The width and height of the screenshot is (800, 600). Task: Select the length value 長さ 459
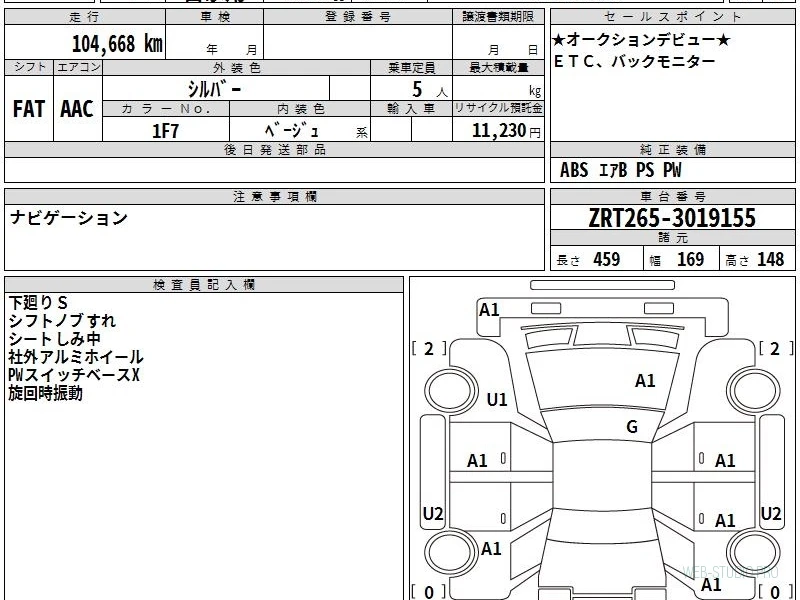(588, 260)
